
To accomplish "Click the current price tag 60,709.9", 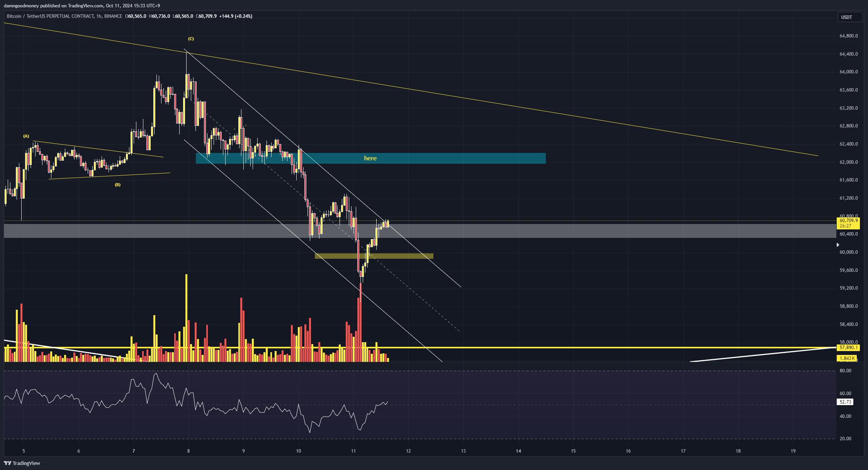I will (x=848, y=221).
